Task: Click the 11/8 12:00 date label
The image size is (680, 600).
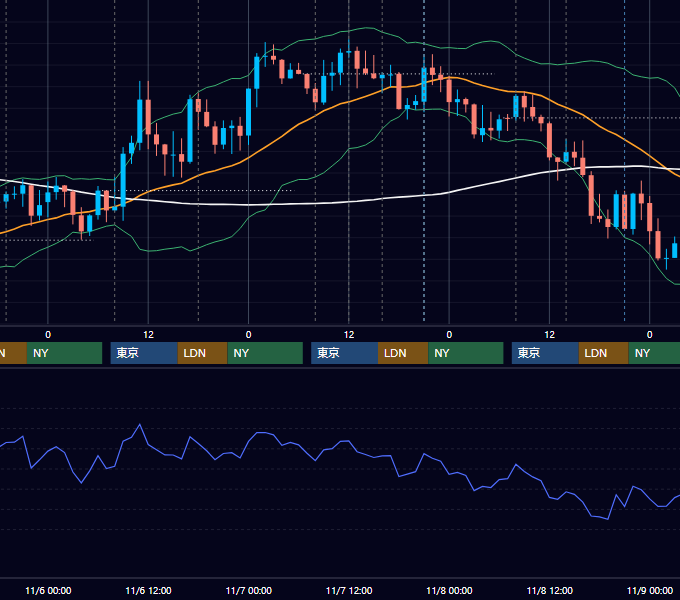Action: tap(549, 590)
